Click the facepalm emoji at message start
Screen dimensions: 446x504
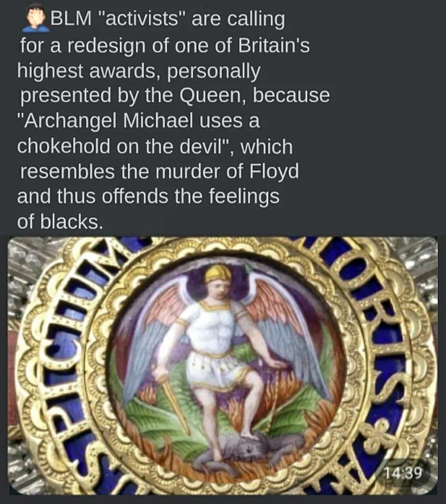click(36, 18)
